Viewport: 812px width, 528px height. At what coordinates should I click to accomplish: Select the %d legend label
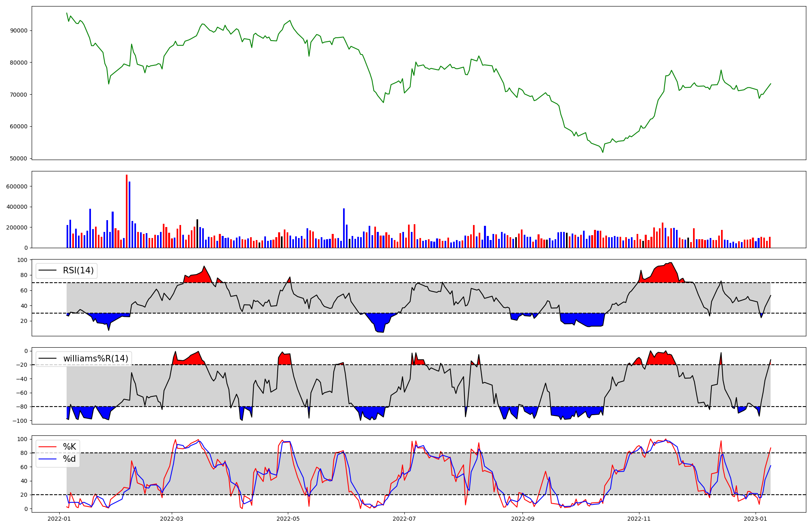69,459
